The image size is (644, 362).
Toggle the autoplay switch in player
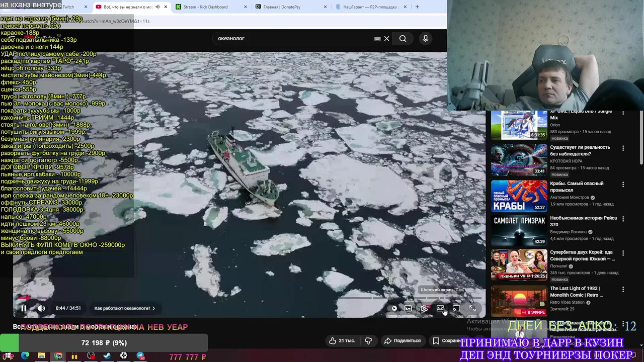393,308
